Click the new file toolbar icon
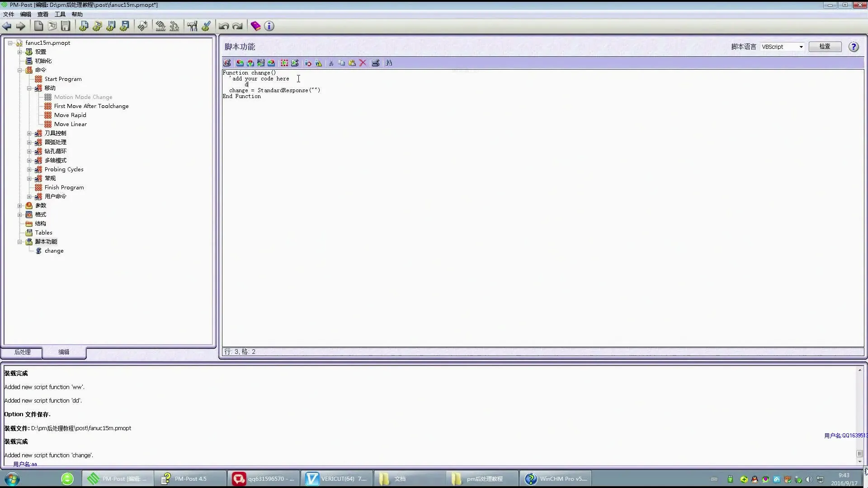Screen dimensions: 868x488 [x=39, y=26]
